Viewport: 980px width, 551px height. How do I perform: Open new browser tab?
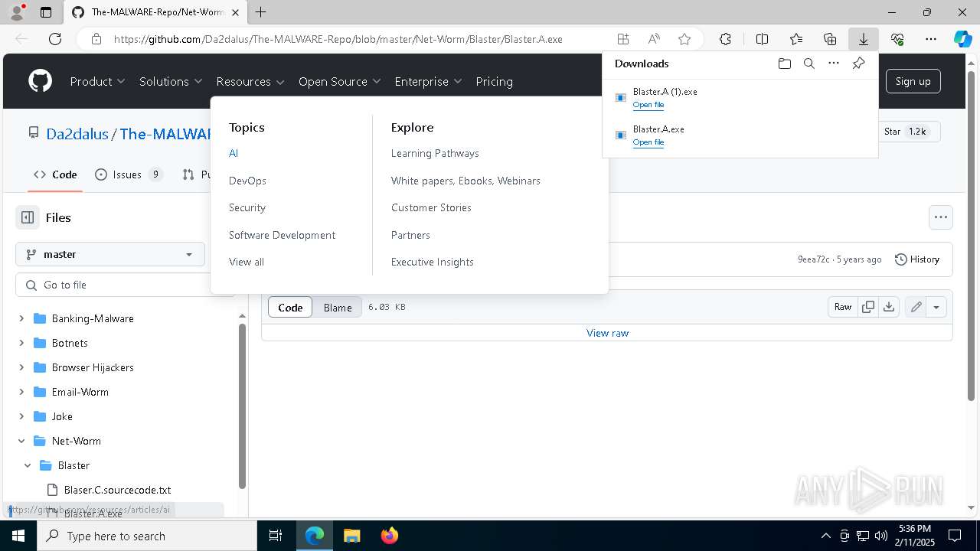pos(261,12)
